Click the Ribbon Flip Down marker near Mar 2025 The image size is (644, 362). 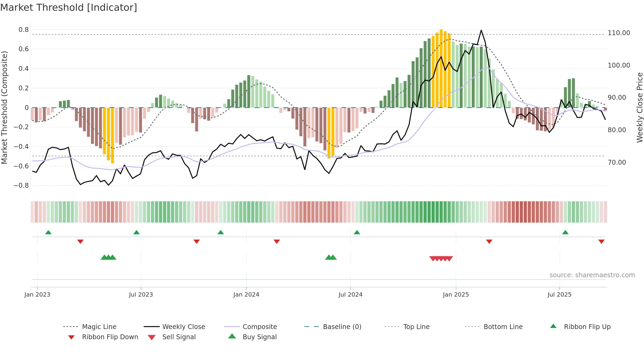pyautogui.click(x=489, y=242)
